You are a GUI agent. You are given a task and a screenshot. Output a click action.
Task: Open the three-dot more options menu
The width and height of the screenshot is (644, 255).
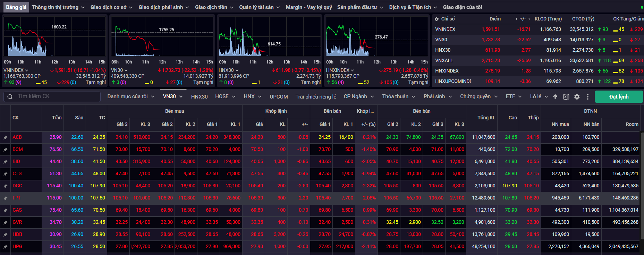(587, 97)
